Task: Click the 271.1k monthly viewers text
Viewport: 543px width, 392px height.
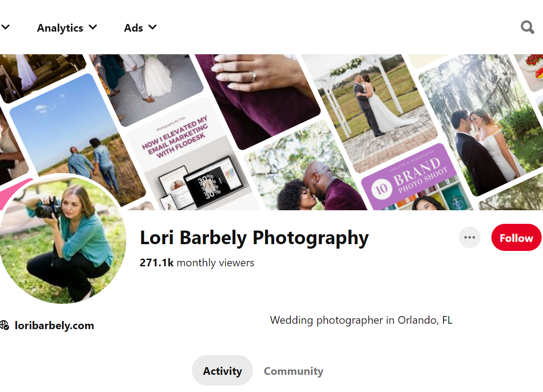Action: pos(197,263)
